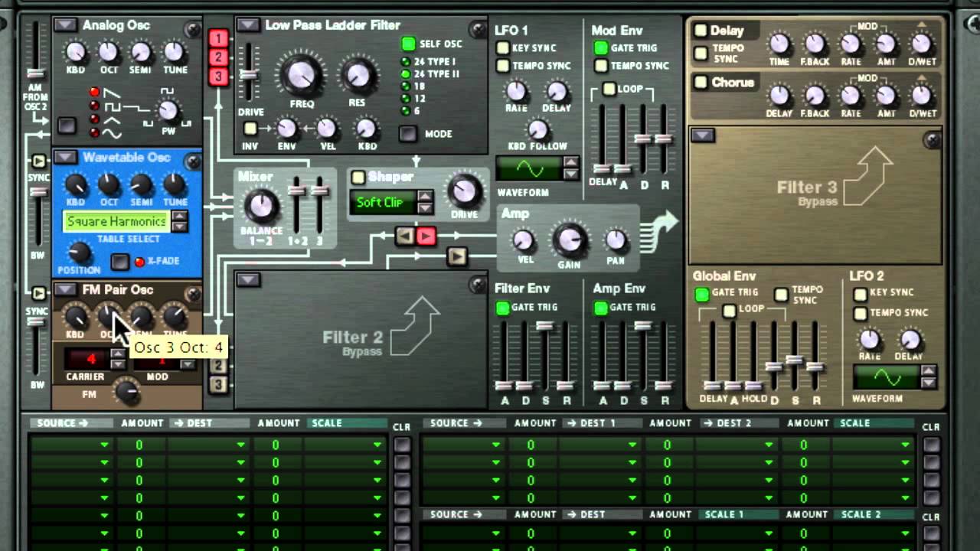
Task: Click the Square Harmonics table display
Action: [x=116, y=222]
